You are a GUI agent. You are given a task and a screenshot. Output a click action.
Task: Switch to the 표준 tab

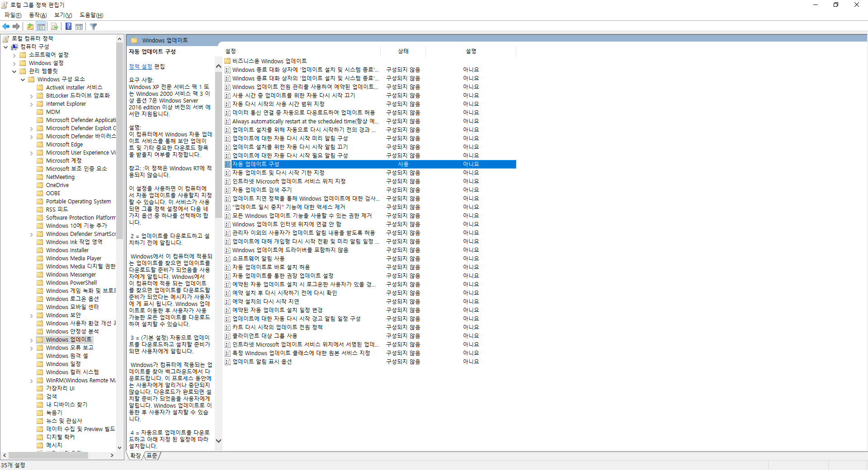152,456
